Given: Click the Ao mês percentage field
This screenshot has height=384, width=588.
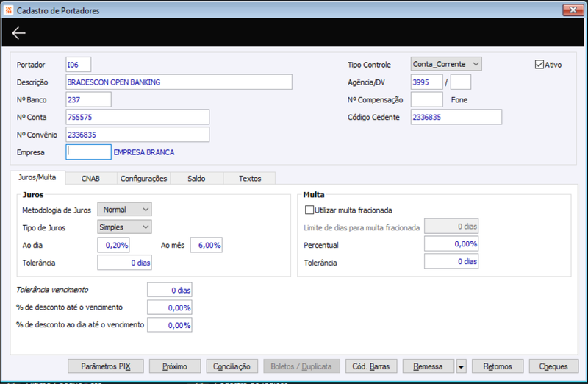Looking at the screenshot, I should pyautogui.click(x=207, y=245).
